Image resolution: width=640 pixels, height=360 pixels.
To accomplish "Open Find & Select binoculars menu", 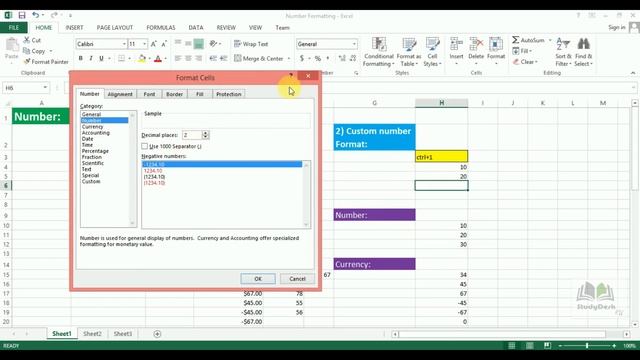I will coord(583,52).
